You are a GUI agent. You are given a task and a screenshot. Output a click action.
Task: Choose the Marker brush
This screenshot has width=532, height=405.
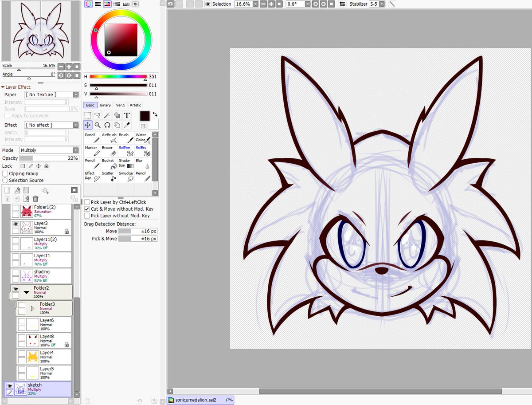coord(92,150)
